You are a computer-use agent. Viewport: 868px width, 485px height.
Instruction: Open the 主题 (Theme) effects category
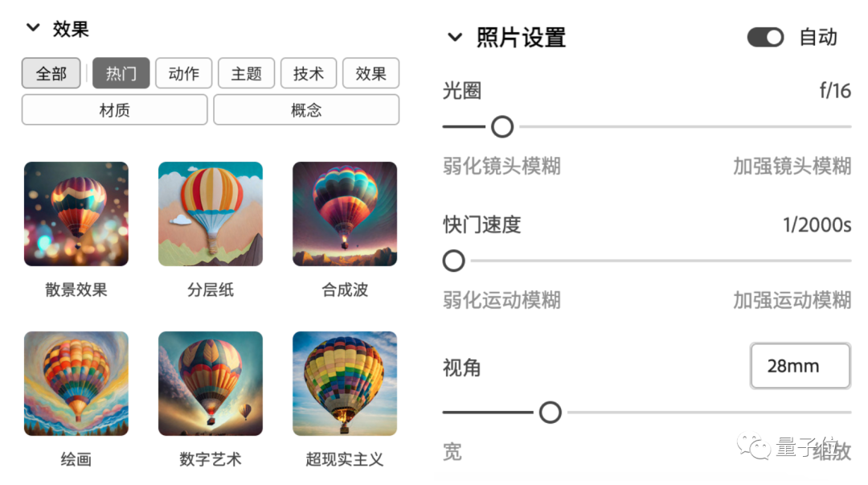pyautogui.click(x=247, y=73)
